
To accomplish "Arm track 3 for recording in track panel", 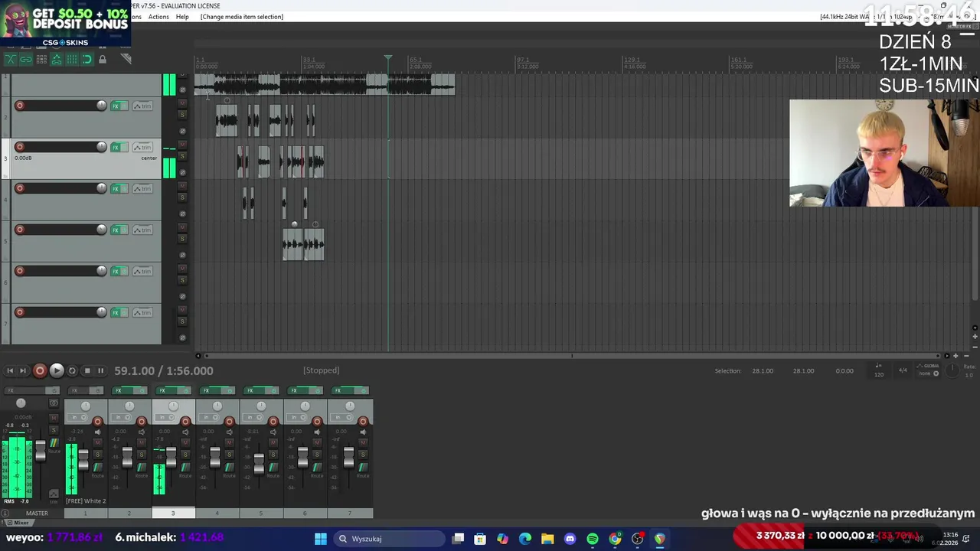I will 20,147.
